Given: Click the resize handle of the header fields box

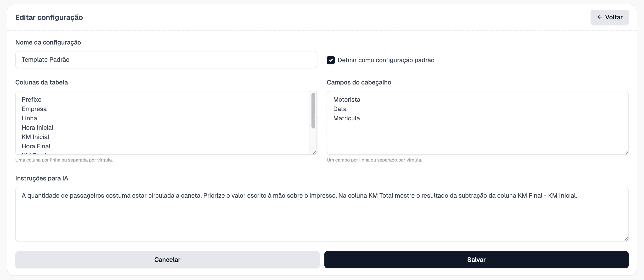Looking at the screenshot, I should 626,152.
